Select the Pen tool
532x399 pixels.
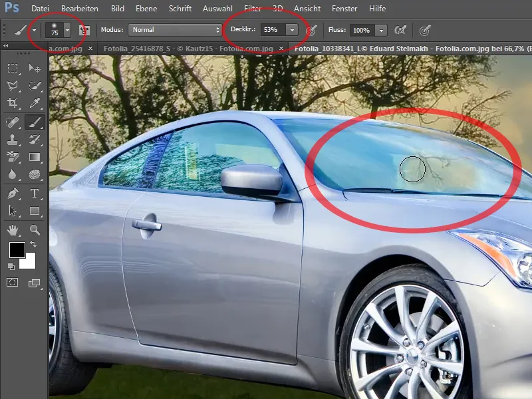click(13, 194)
